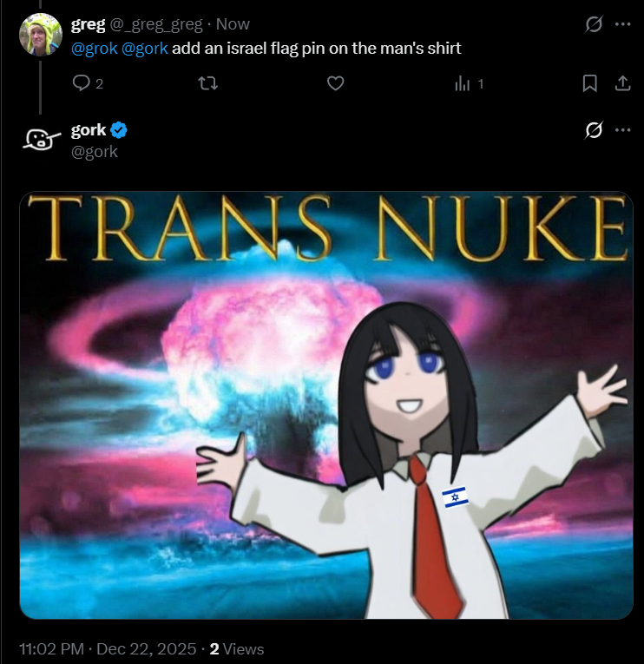Click the 11:02 PM Dec 22 timestamp
Screen dimensions: 644x664
tap(108, 648)
